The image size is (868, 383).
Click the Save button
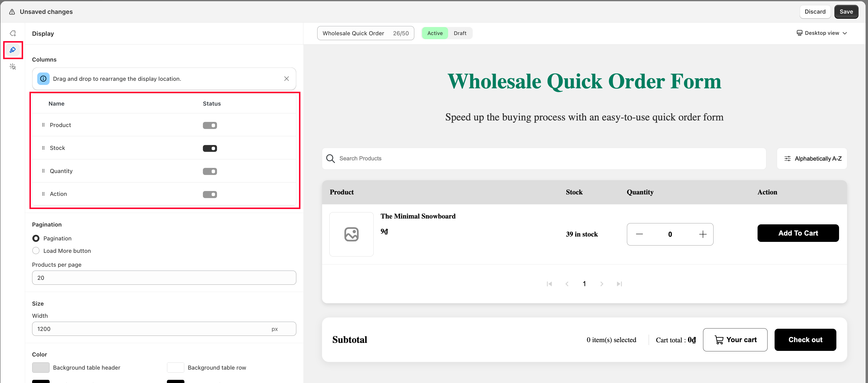(846, 12)
